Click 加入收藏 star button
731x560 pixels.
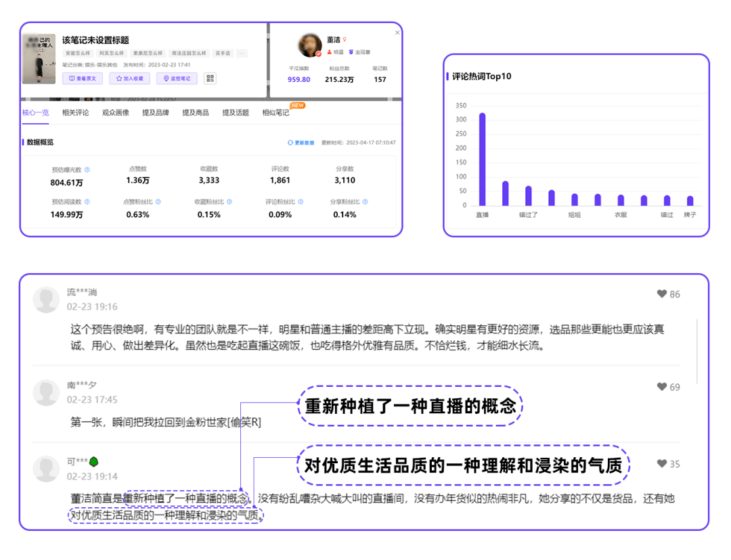click(129, 78)
